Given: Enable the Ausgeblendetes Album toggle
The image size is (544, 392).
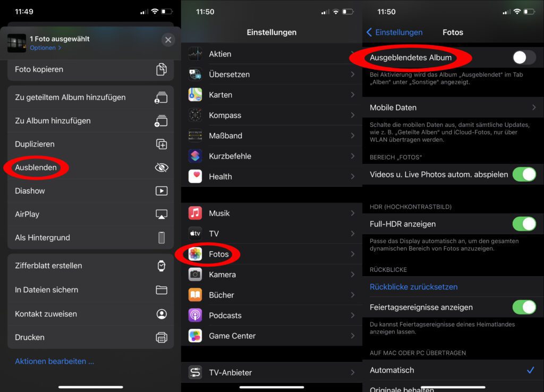Looking at the screenshot, I should click(x=524, y=57).
